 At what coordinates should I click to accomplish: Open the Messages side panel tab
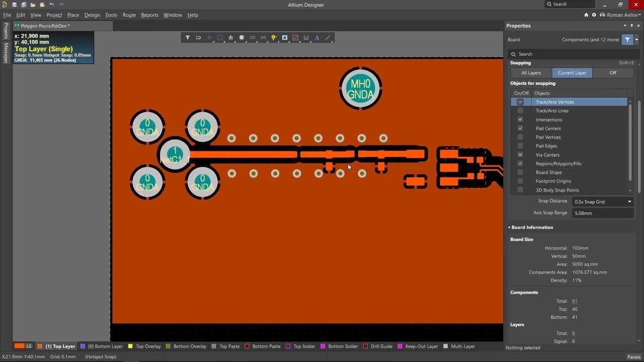pyautogui.click(x=6, y=53)
